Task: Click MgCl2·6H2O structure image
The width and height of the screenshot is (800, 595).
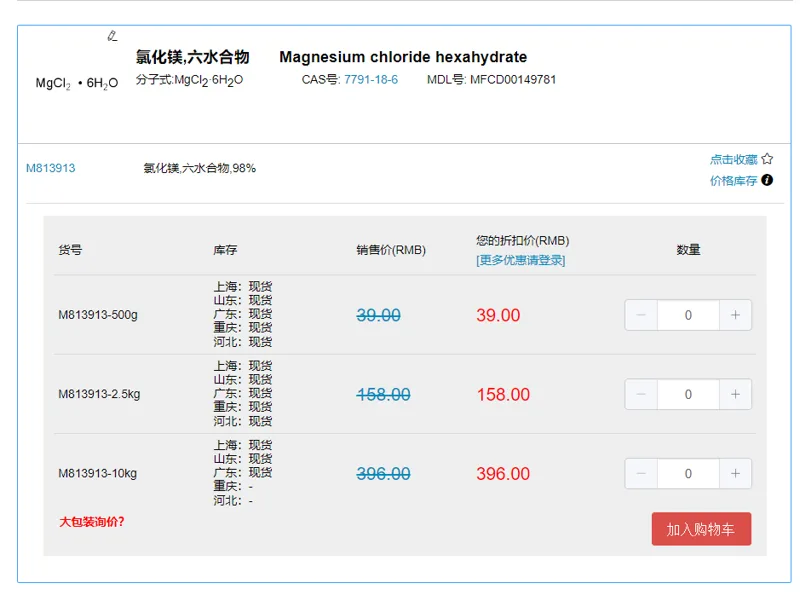Action: pyautogui.click(x=77, y=83)
